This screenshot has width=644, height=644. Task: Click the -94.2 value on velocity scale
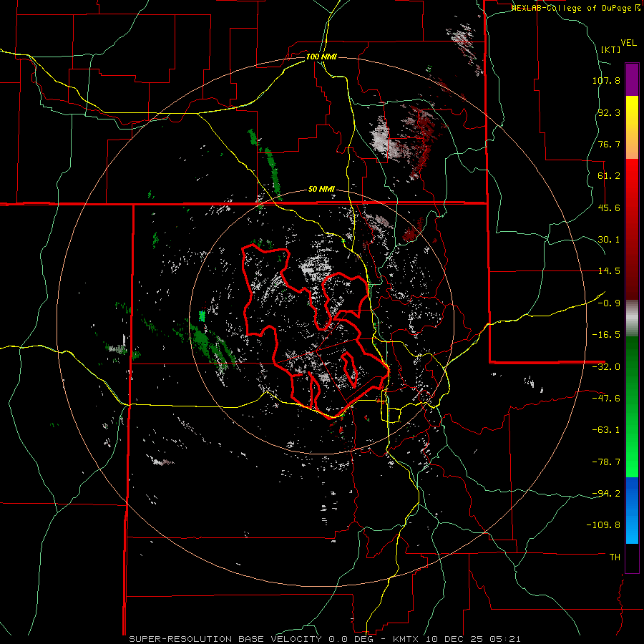click(606, 494)
